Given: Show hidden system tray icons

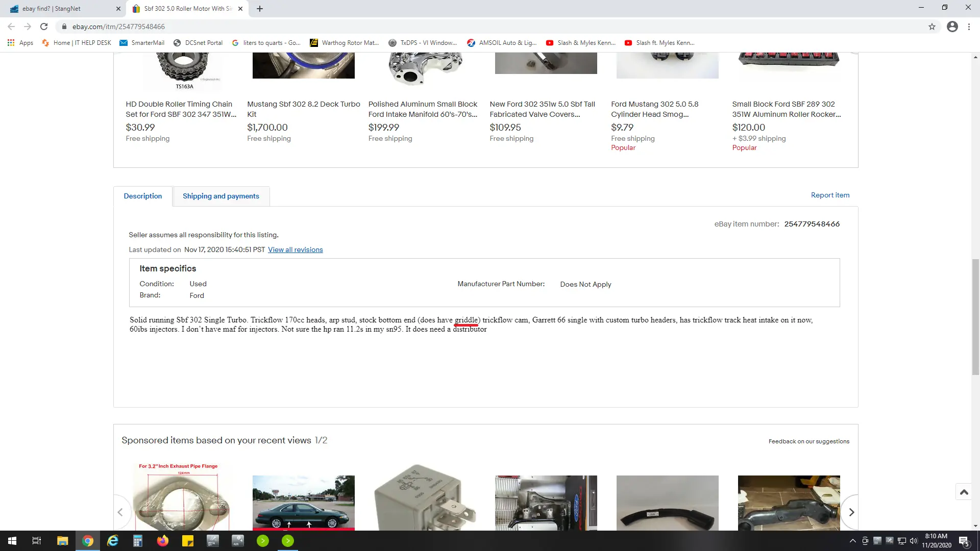Looking at the screenshot, I should 852,541.
